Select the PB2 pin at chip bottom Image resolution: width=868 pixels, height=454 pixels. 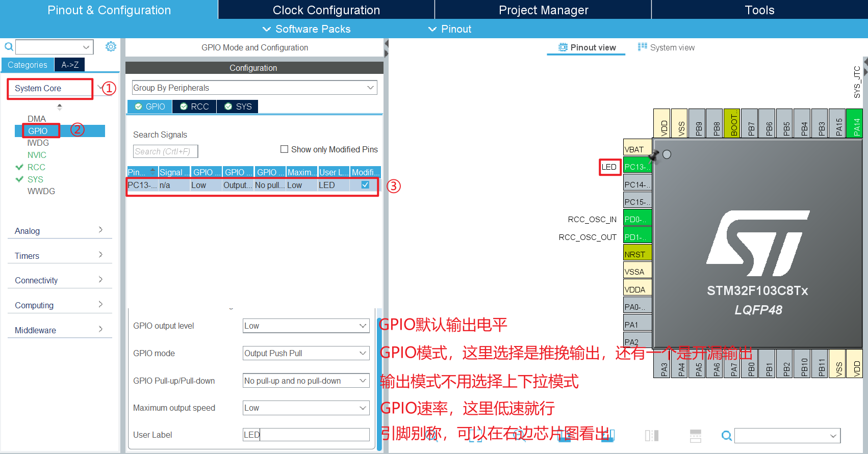pos(784,363)
